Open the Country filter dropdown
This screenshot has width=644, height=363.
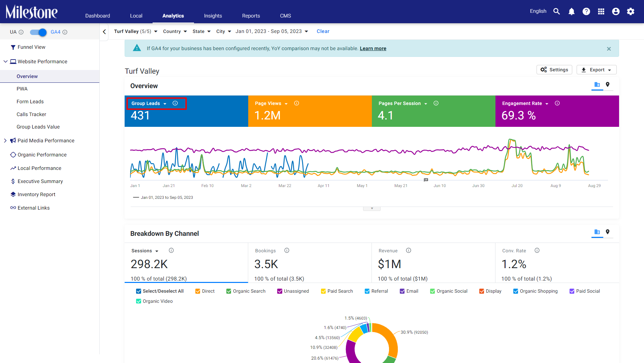(x=175, y=31)
